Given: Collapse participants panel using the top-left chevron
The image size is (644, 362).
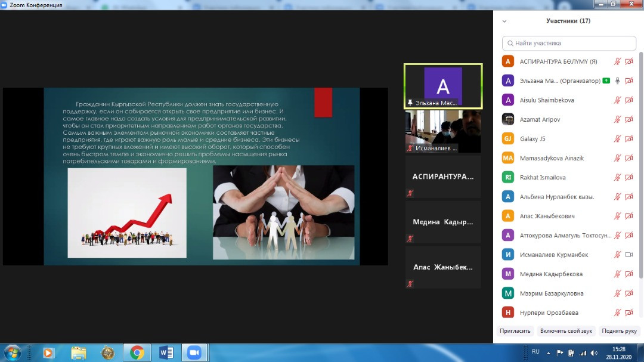Looking at the screenshot, I should click(504, 21).
